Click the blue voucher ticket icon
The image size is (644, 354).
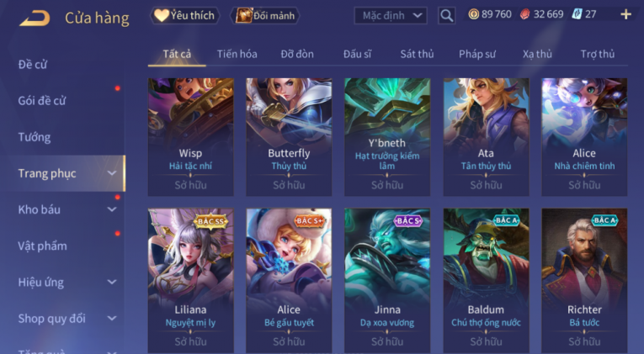click(x=577, y=14)
